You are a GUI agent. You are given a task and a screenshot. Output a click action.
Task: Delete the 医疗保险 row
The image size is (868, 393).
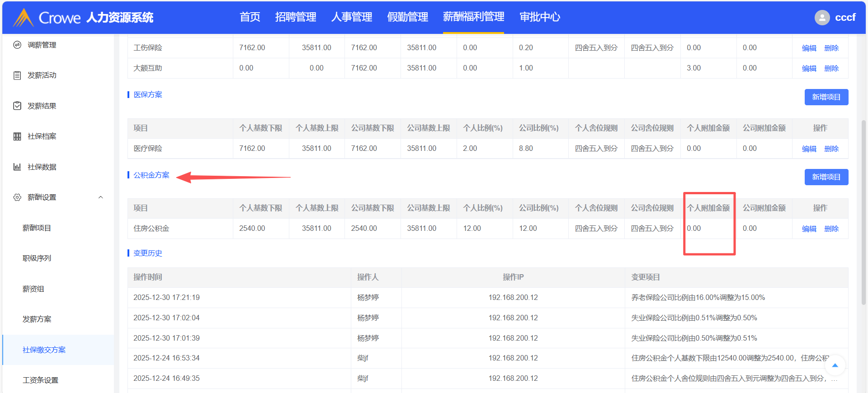pos(831,149)
